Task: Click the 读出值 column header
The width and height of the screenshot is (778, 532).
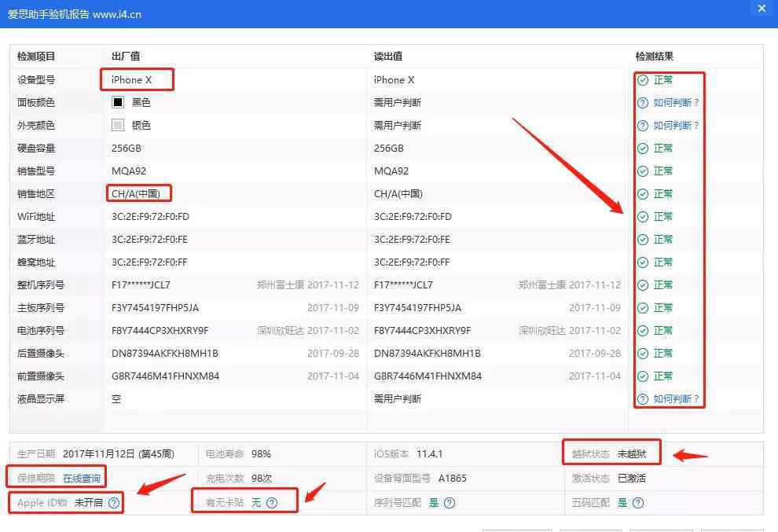Action: tap(388, 57)
